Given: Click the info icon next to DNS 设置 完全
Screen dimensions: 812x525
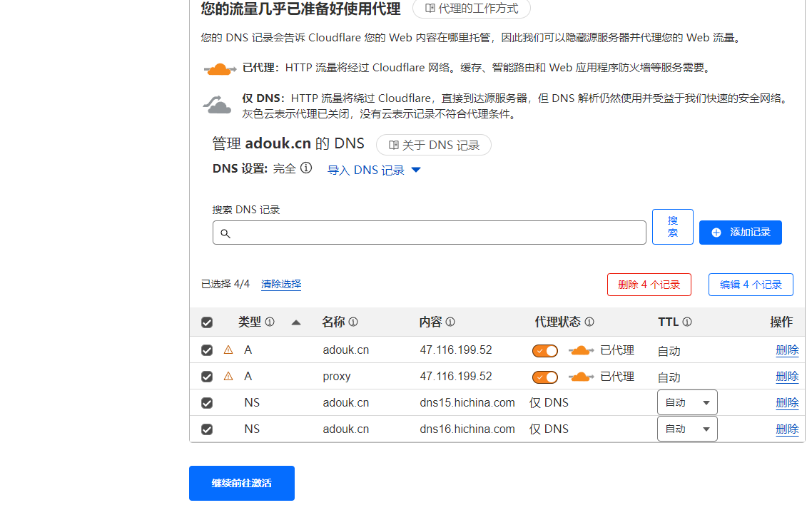Looking at the screenshot, I should coord(306,168).
